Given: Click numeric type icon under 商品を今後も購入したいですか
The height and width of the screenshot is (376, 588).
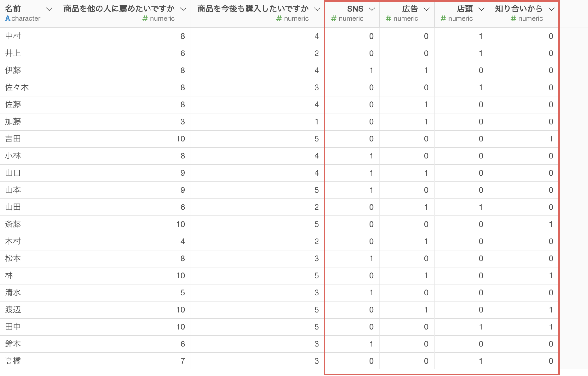Looking at the screenshot, I should point(279,18).
